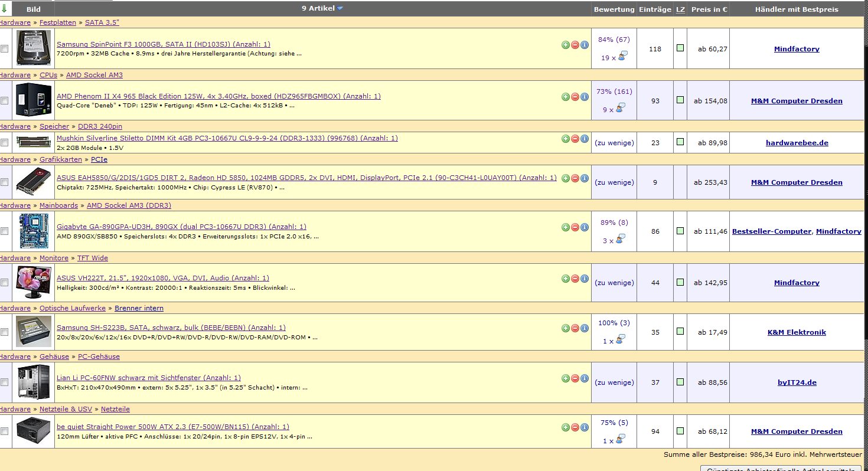Click red minus icon for AMD Phenom II
Screen dimensions: 868x471
pos(575,97)
